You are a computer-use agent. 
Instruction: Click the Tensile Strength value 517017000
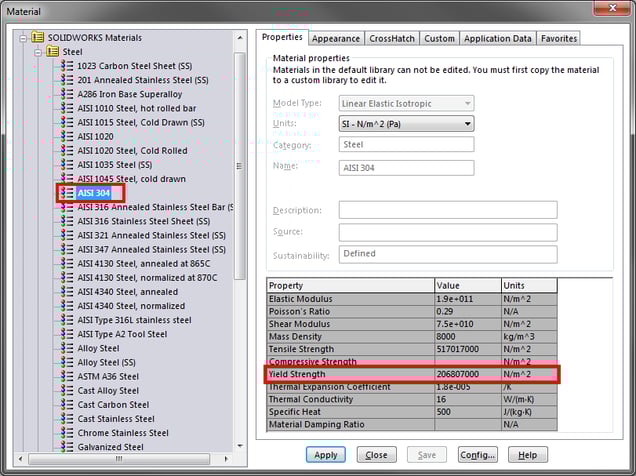[x=468, y=349]
